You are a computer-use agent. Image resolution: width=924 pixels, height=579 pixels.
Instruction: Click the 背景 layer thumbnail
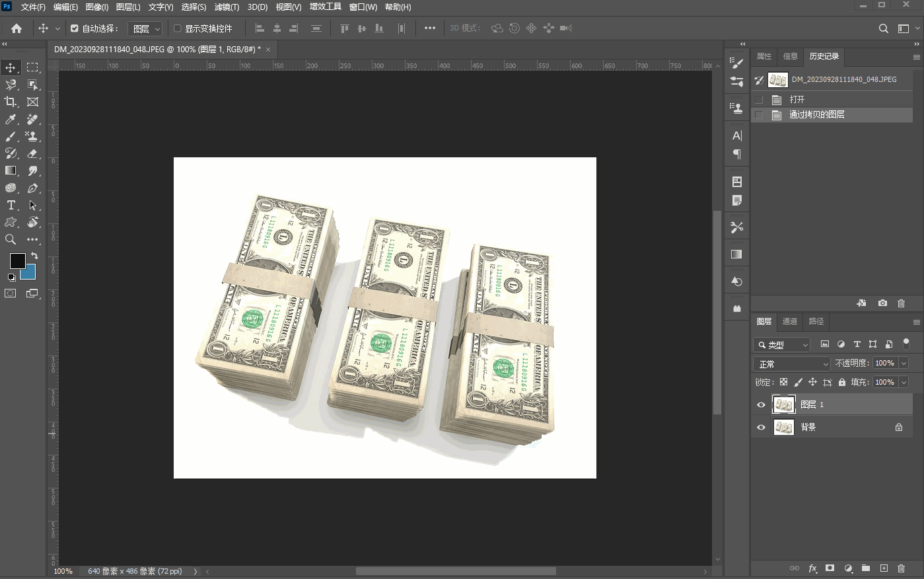click(x=784, y=427)
